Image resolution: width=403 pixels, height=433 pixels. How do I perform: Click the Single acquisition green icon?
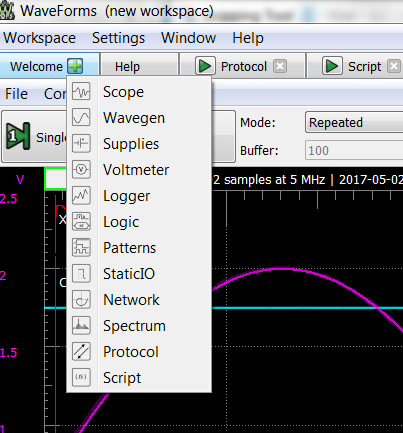(18, 136)
